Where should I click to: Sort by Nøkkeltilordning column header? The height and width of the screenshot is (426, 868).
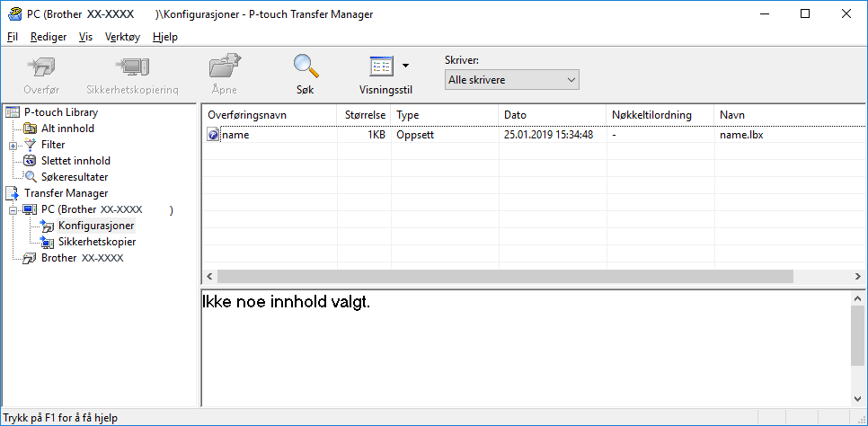click(x=660, y=115)
